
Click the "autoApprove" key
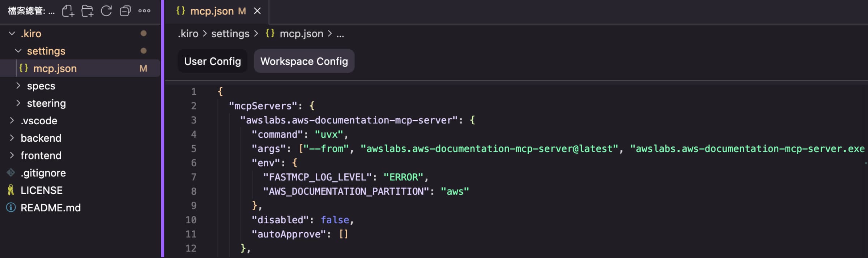pyautogui.click(x=289, y=234)
